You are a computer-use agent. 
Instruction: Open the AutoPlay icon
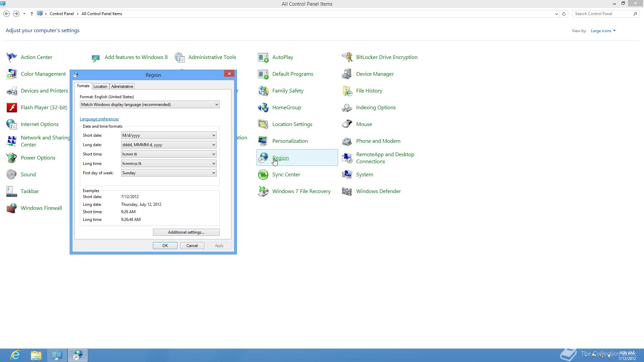pos(263,57)
